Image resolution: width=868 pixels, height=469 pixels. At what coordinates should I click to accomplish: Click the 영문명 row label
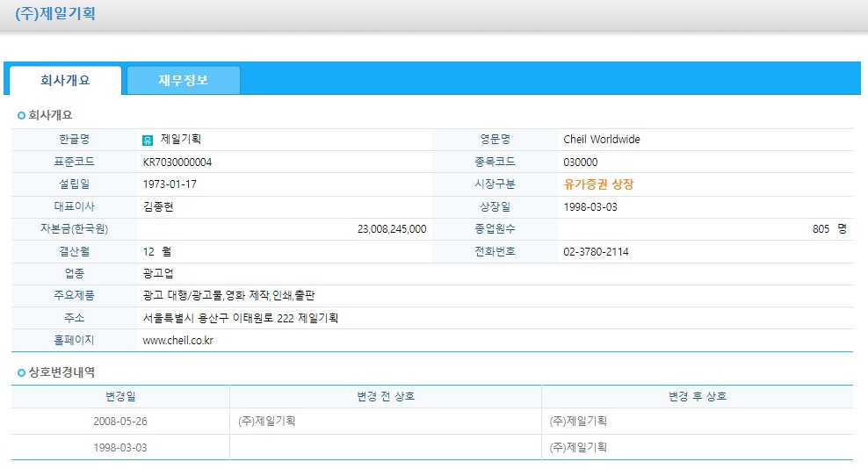(495, 140)
